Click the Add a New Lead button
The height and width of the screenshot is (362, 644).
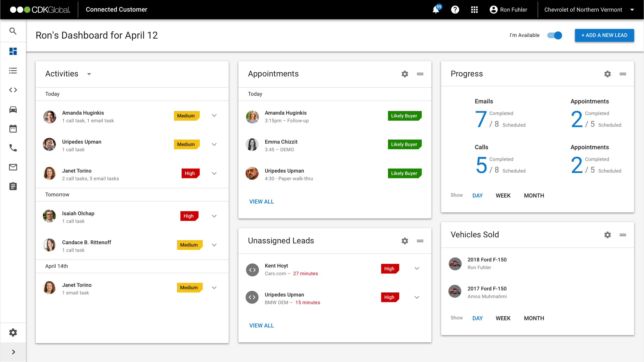click(604, 35)
